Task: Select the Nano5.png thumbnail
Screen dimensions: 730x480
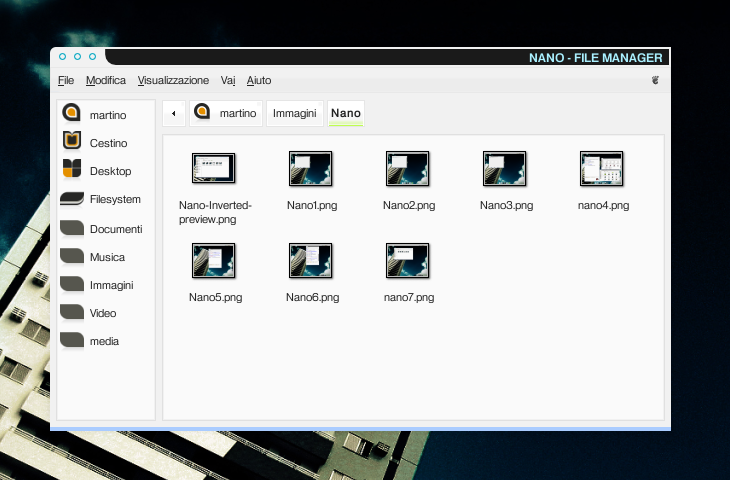Action: (214, 260)
